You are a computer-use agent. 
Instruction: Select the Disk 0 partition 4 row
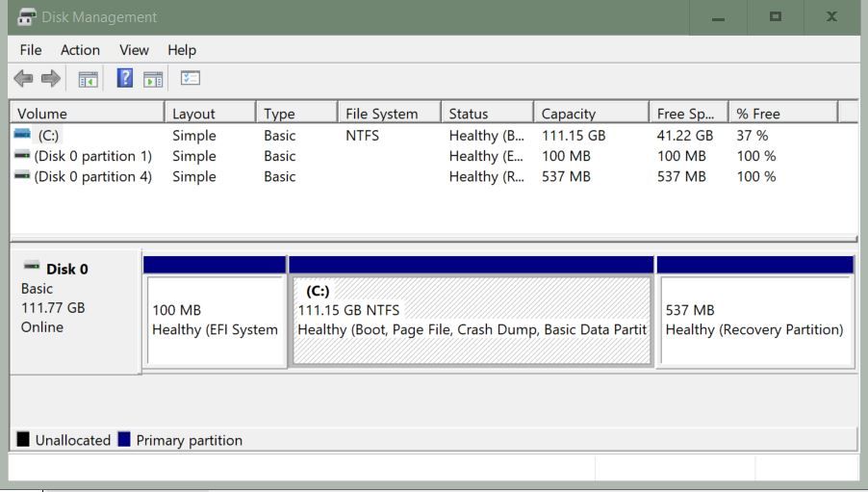[92, 176]
